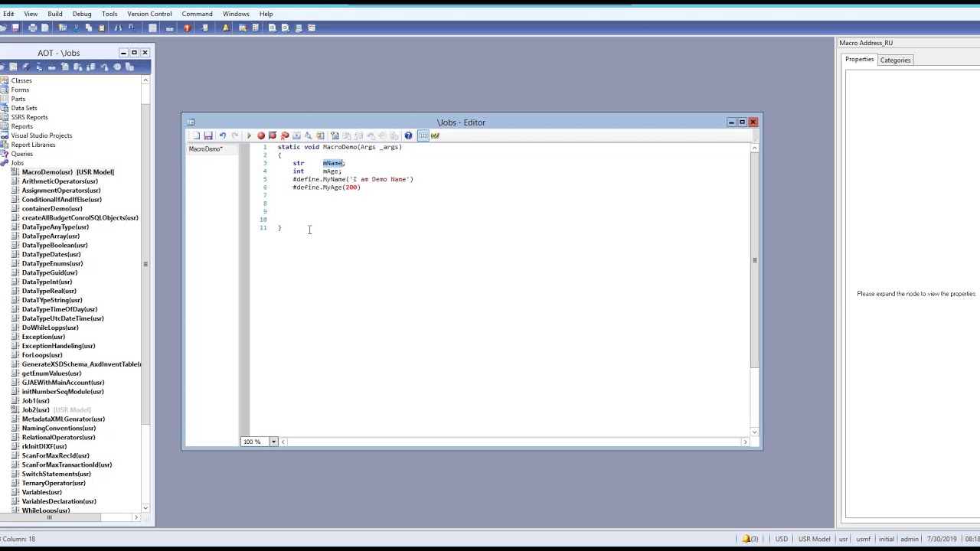Viewport: 980px width, 551px height.
Task: Click the round clock icon in the AOT toolbar
Action: (x=117, y=67)
